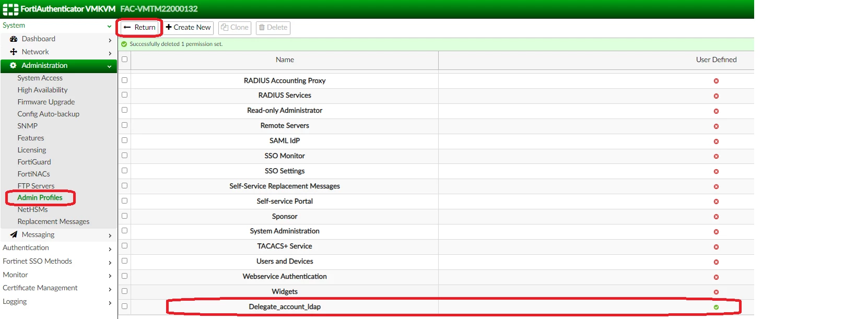Image resolution: width=868 pixels, height=319 pixels.
Task: Click the red status icon for Sponsor
Action: pos(716,217)
